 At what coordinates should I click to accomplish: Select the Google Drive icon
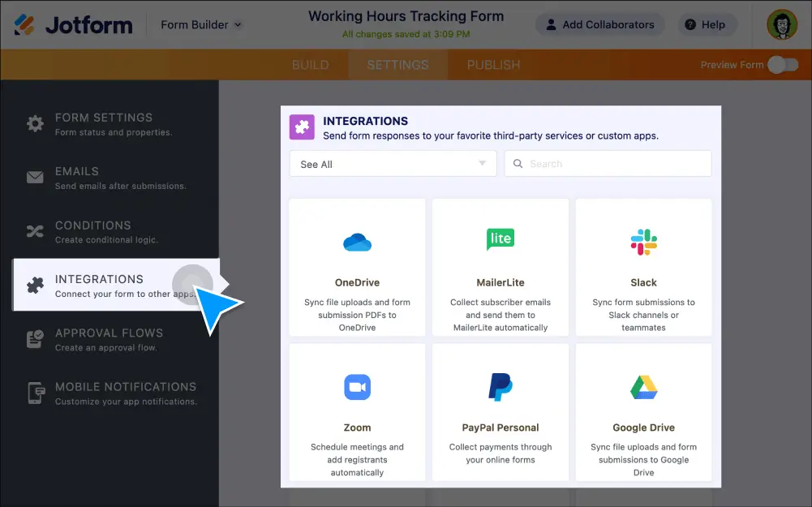coord(643,387)
